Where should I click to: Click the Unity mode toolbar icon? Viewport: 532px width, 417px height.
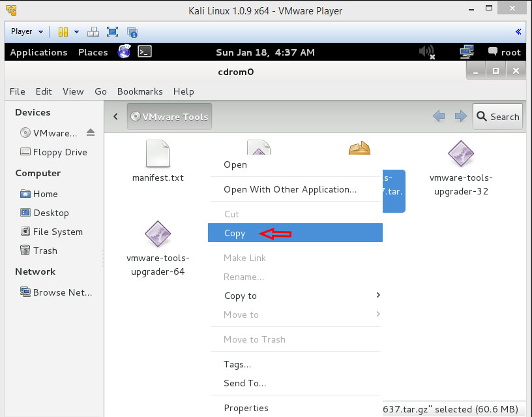tap(132, 32)
